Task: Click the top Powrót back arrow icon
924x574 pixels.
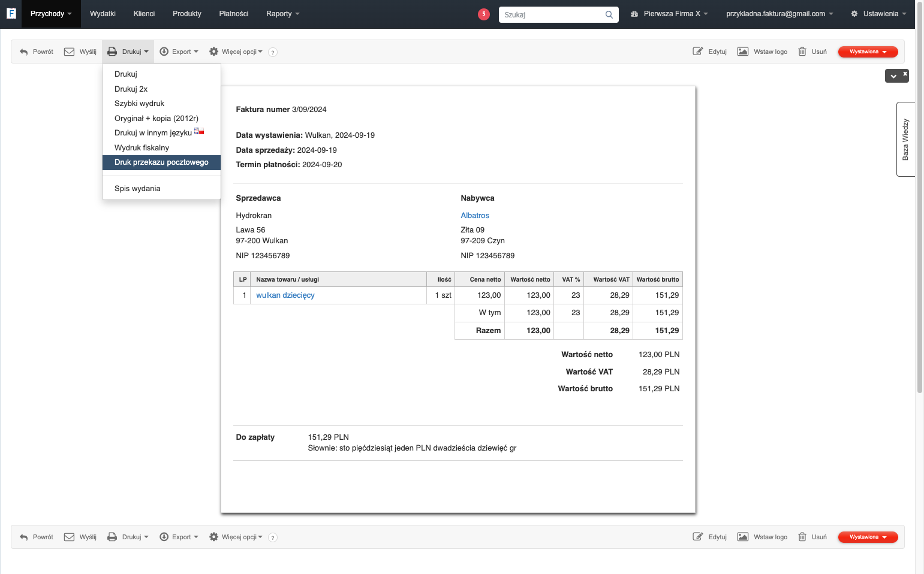Action: tap(24, 52)
